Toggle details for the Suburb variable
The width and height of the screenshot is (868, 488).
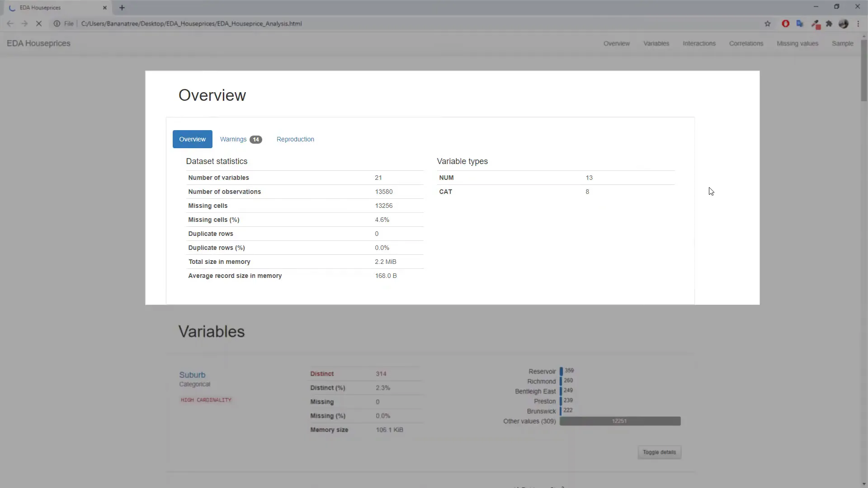click(x=659, y=452)
